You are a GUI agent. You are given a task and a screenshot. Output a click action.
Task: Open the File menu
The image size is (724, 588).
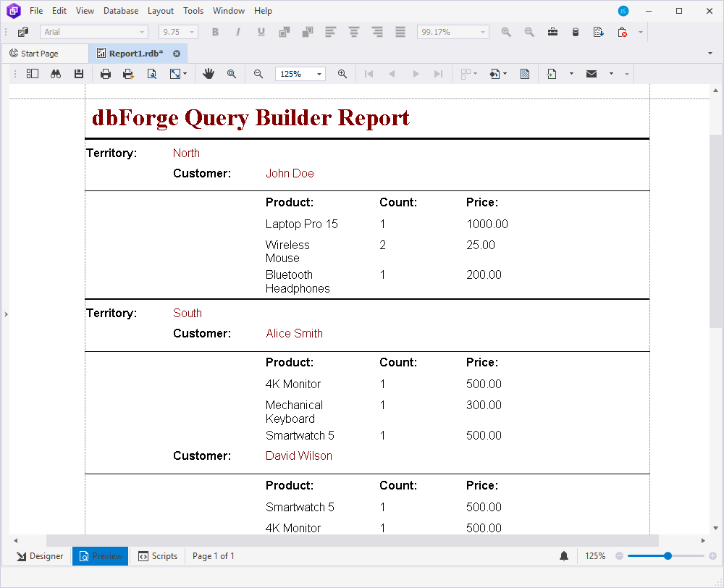coord(36,11)
